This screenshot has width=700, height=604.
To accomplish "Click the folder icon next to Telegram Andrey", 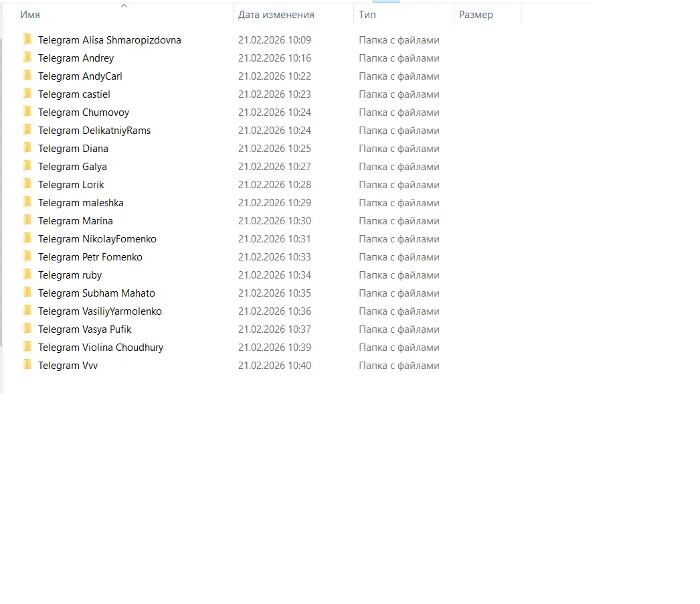I will (x=27, y=58).
